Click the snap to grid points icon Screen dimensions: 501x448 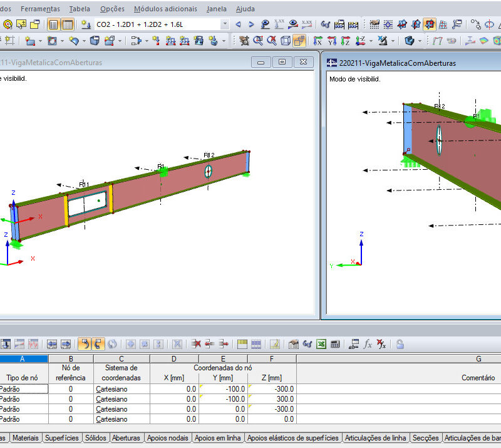(x=388, y=24)
